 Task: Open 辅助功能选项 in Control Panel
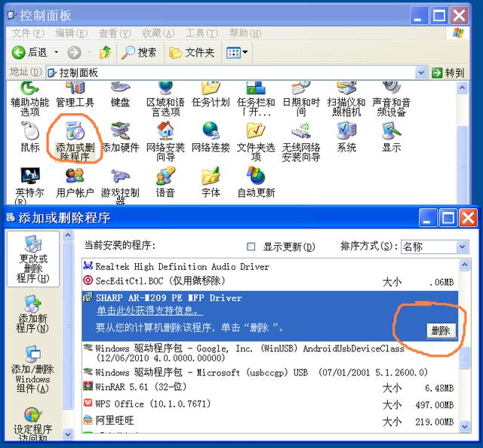tap(30, 99)
